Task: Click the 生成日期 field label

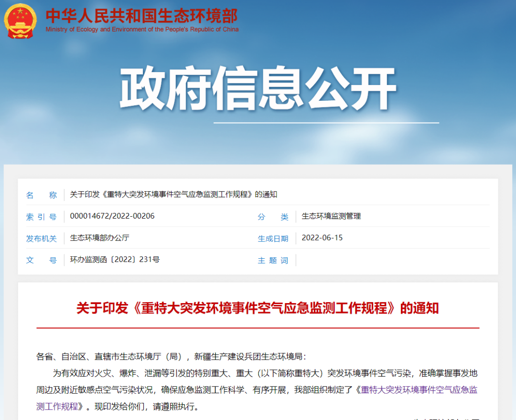Action: pos(273,238)
